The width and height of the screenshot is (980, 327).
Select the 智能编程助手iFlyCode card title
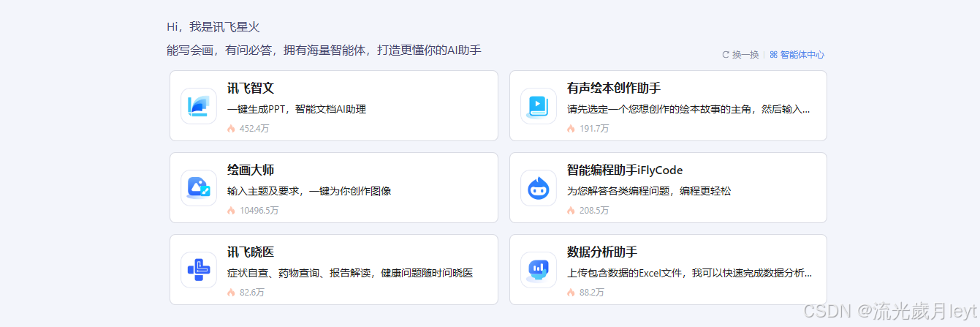pos(625,170)
